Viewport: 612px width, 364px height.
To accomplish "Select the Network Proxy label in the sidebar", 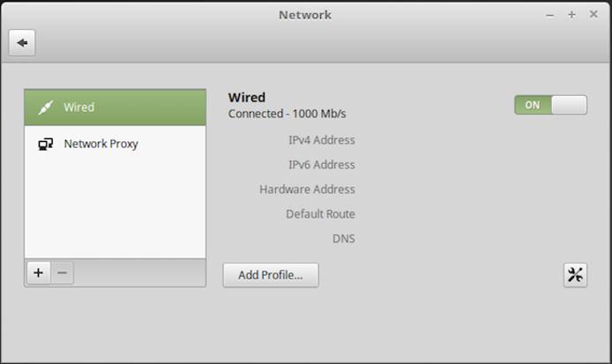I will [101, 144].
